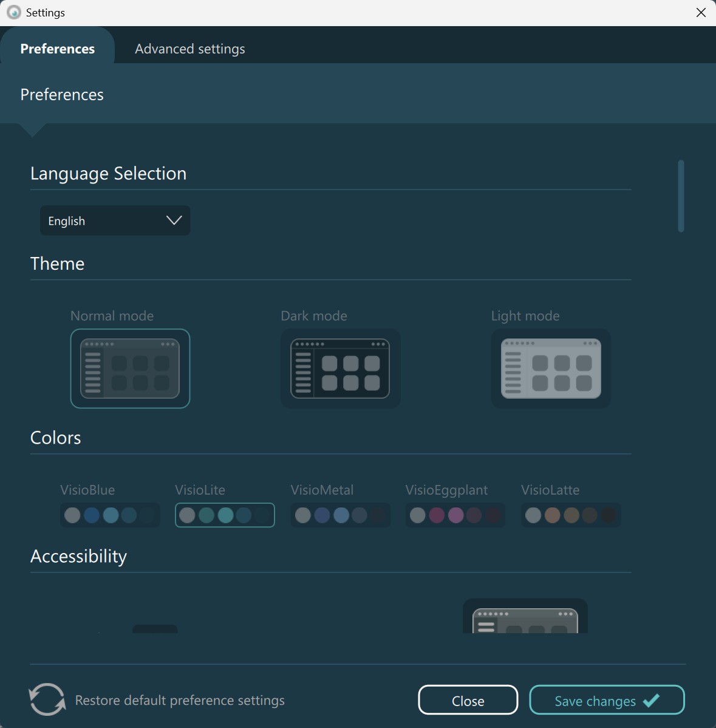This screenshot has width=716, height=728.
Task: Open the Advanced settings tab
Action: 189,49
